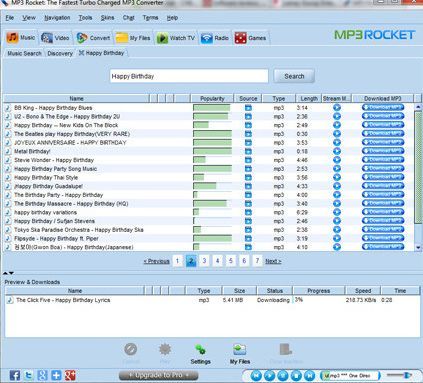Image resolution: width=423 pixels, height=383 pixels.
Task: Click the Twitter icon in bottom bar
Action: tap(28, 375)
